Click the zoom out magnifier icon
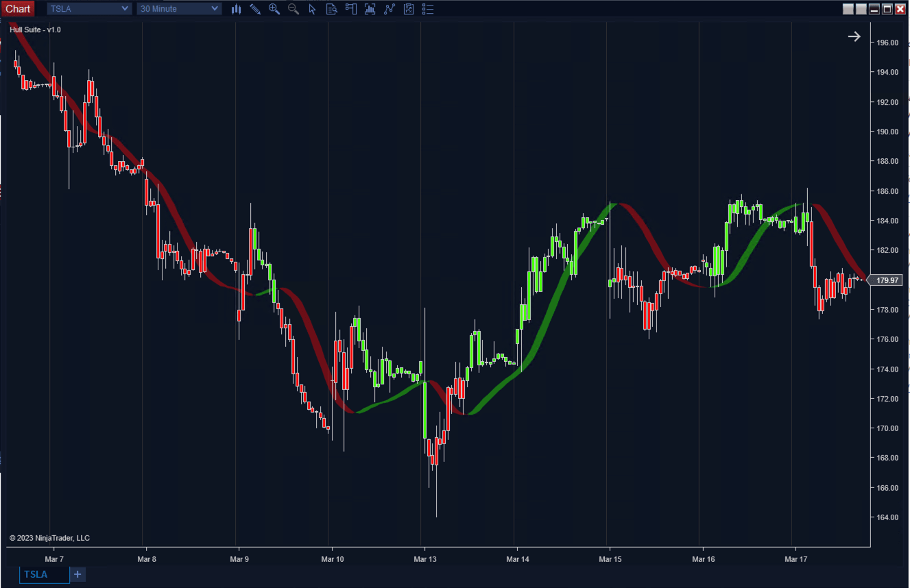 point(294,9)
